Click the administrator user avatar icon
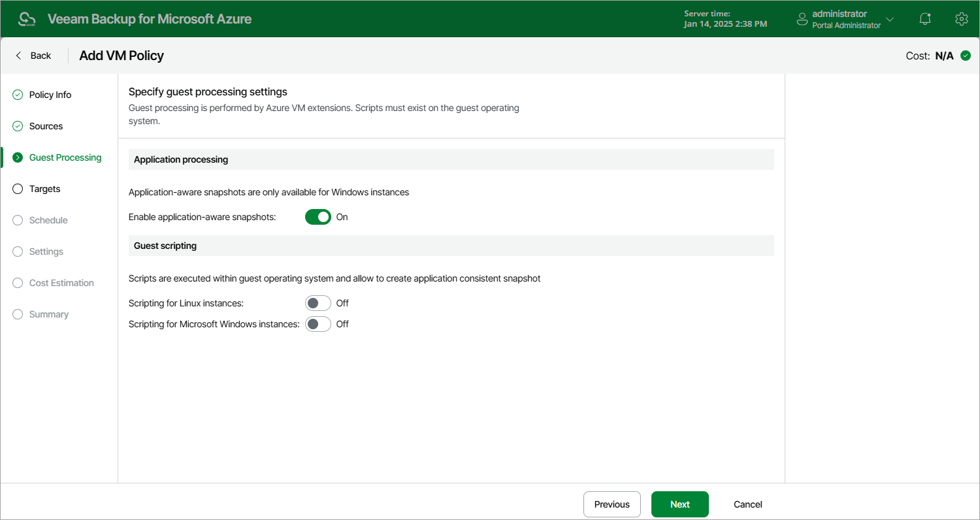Screen dimensions: 980x520 (802, 20)
